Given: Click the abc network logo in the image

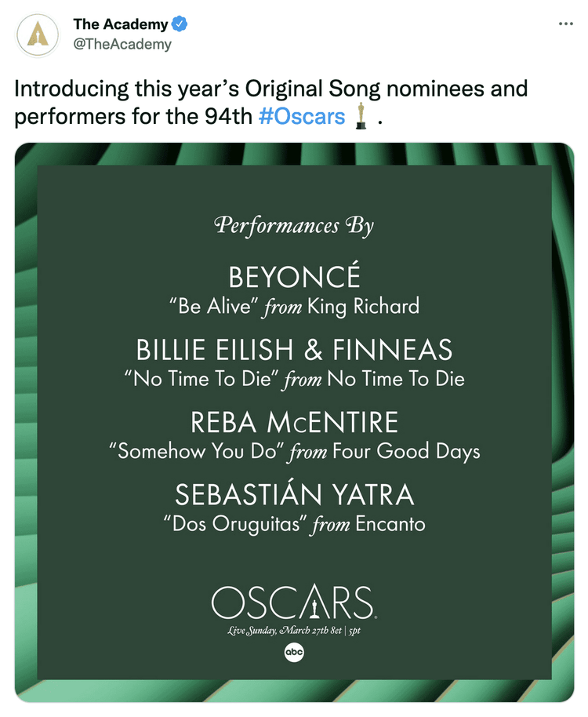Looking at the screenshot, I should click(294, 653).
